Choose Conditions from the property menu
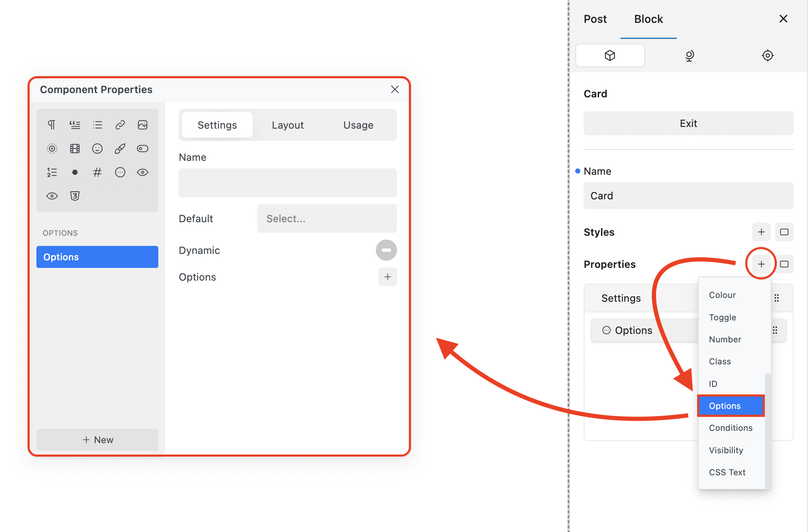 pos(731,428)
